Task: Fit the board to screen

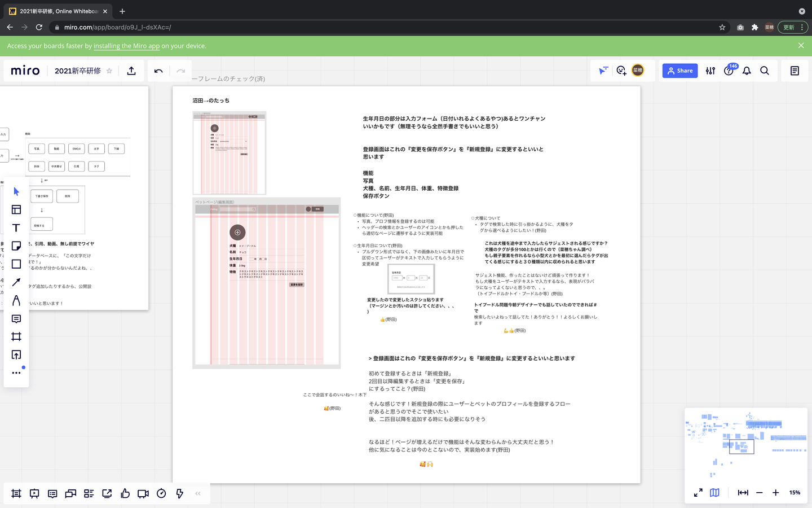Action: coord(743,493)
